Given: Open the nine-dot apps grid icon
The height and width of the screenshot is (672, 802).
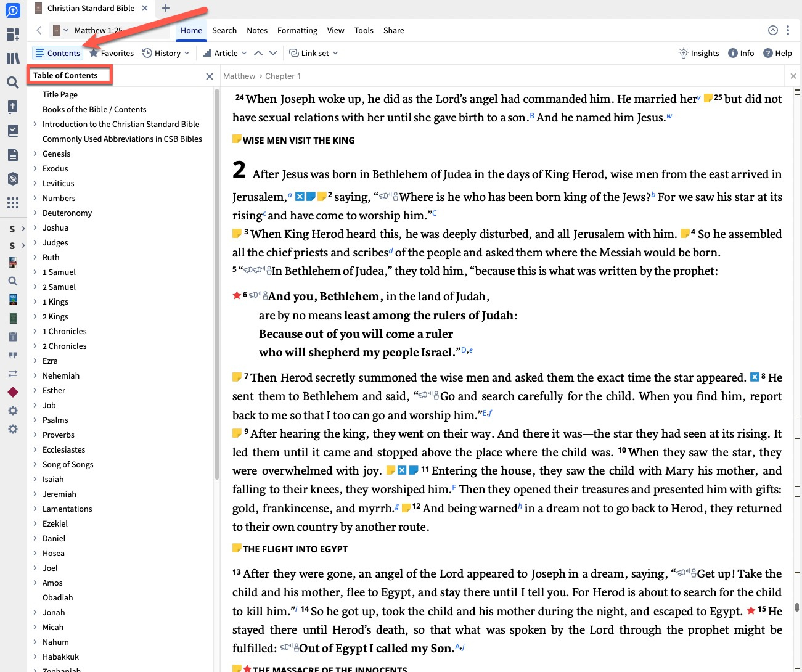Looking at the screenshot, I should pos(12,203).
